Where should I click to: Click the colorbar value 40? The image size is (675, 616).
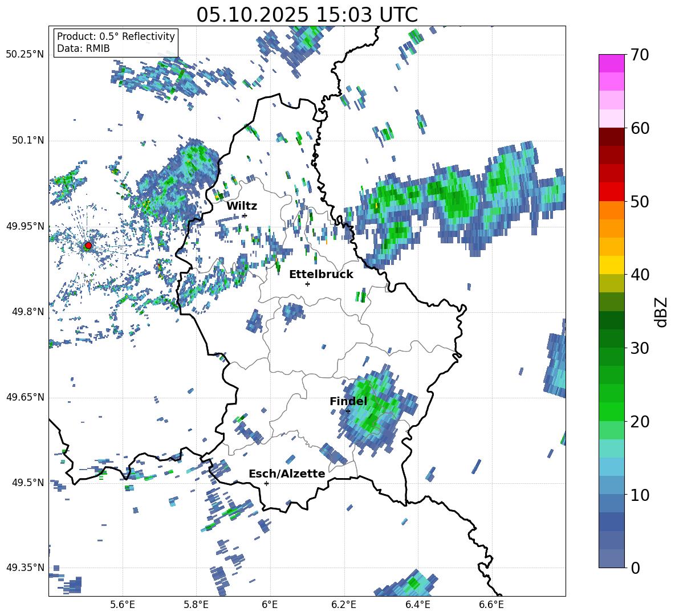(x=640, y=275)
